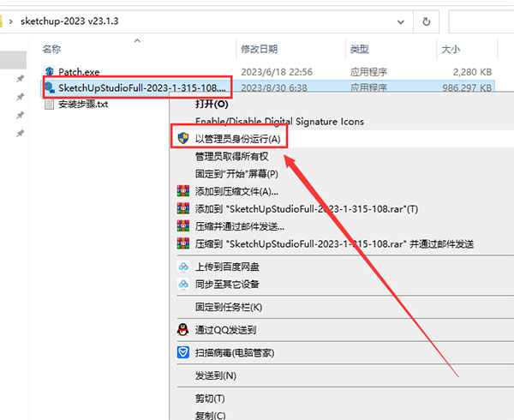Click the search box in Explorer
This screenshot has height=420, width=514.
[480, 20]
